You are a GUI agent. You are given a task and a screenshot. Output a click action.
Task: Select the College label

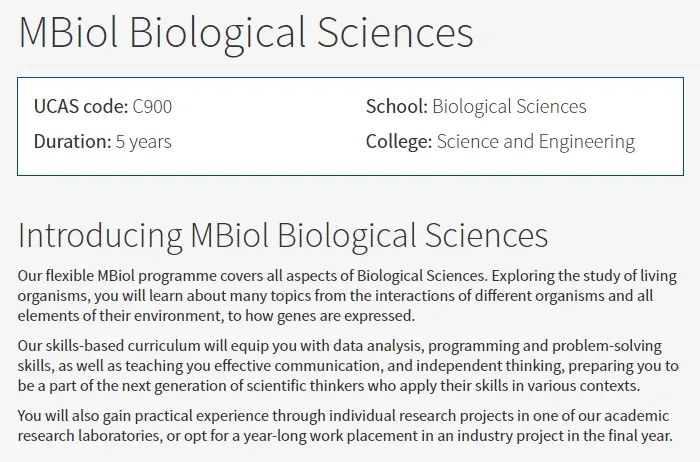[399, 142]
